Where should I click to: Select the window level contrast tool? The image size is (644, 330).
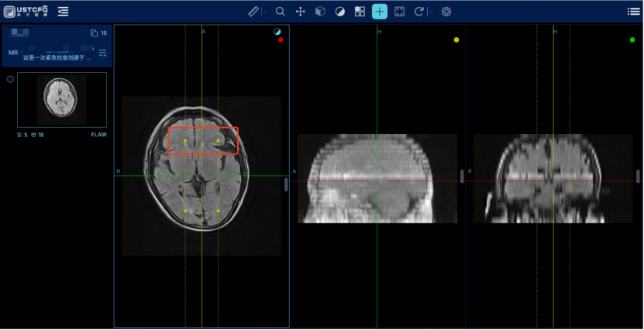(340, 12)
